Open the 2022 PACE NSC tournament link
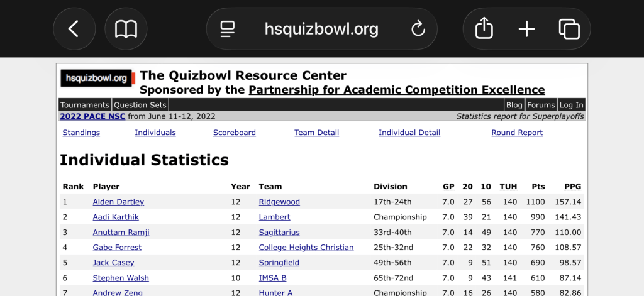 (x=92, y=116)
